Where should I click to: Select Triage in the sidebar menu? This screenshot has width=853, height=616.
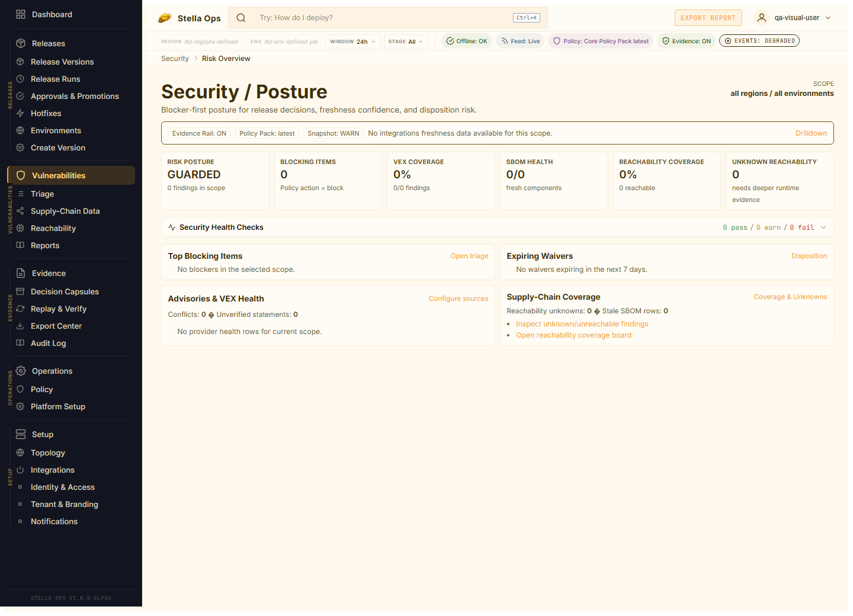pyautogui.click(x=43, y=194)
